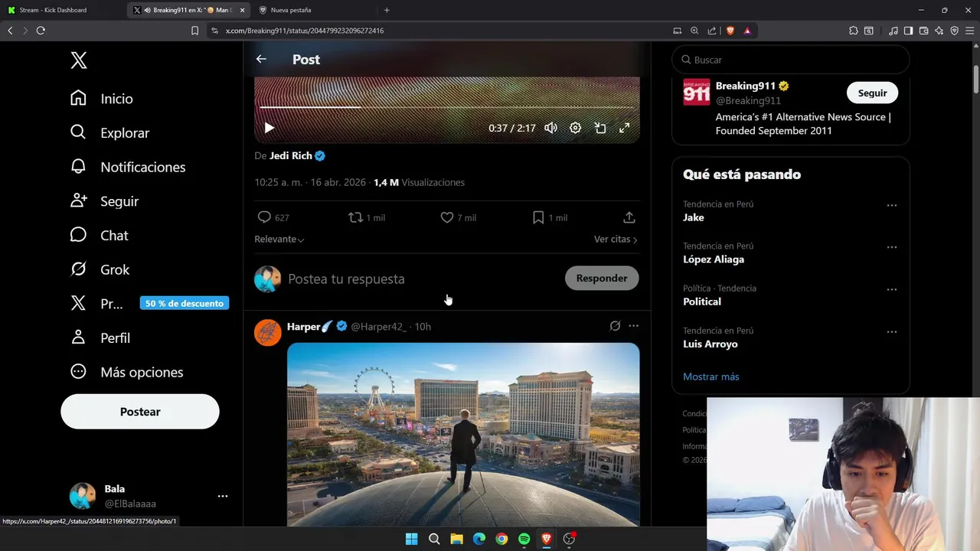Toggle the browser sidebar panel
Screen dimensions: 980x551
pyautogui.click(x=908, y=31)
